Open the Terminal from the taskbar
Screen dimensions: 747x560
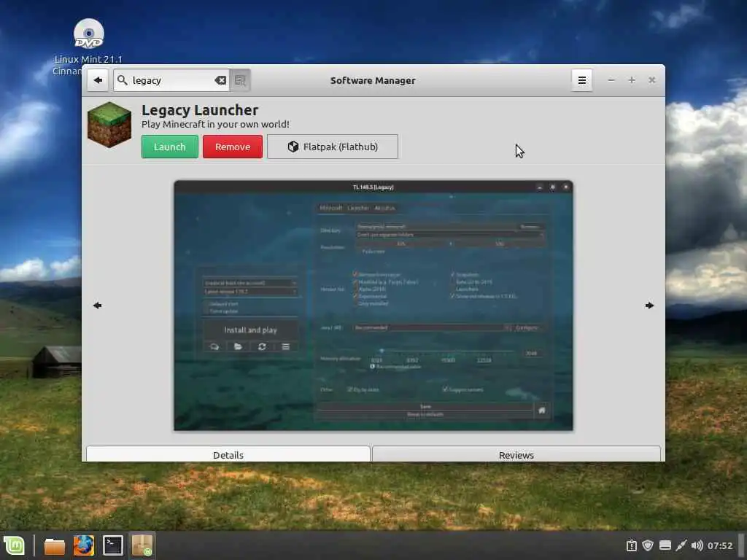[x=113, y=545]
